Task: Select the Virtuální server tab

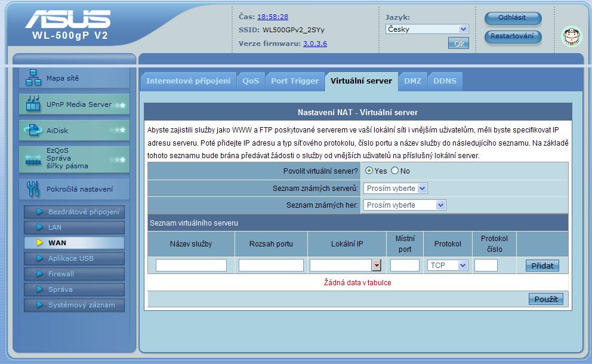Action: 361,81
